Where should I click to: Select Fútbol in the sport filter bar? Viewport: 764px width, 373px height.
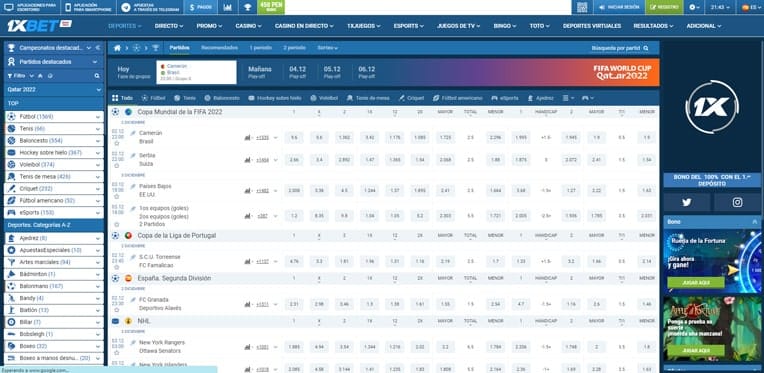[x=153, y=98]
